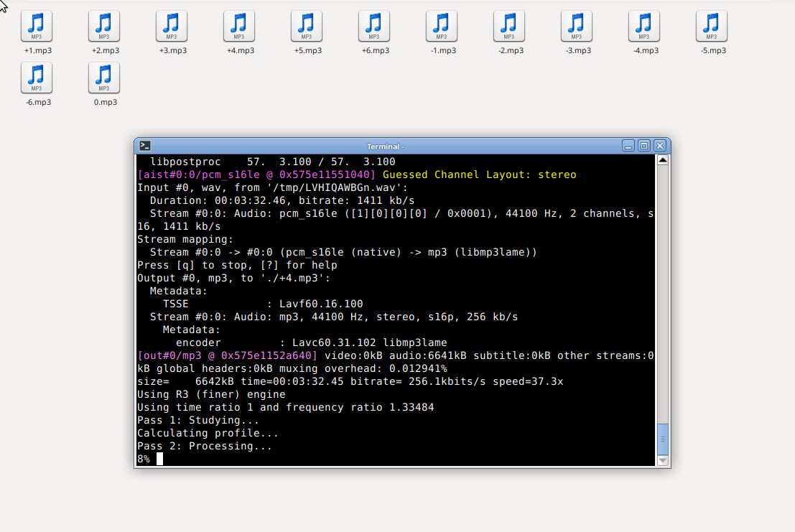Click the 'Stream mapping:' line
The image size is (795, 532).
(x=185, y=239)
